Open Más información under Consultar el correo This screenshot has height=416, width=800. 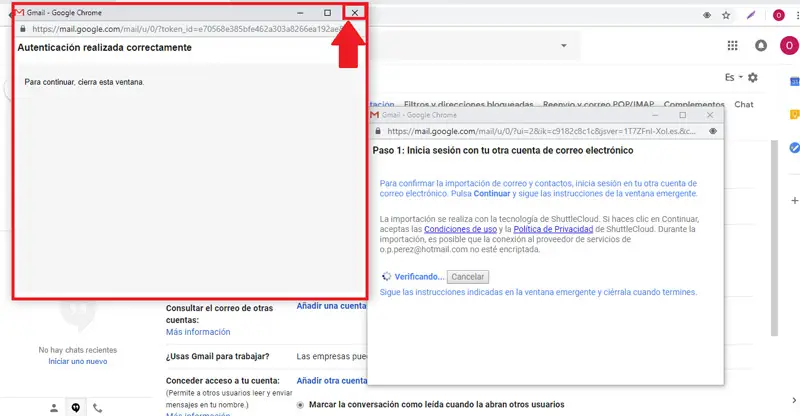(x=198, y=332)
